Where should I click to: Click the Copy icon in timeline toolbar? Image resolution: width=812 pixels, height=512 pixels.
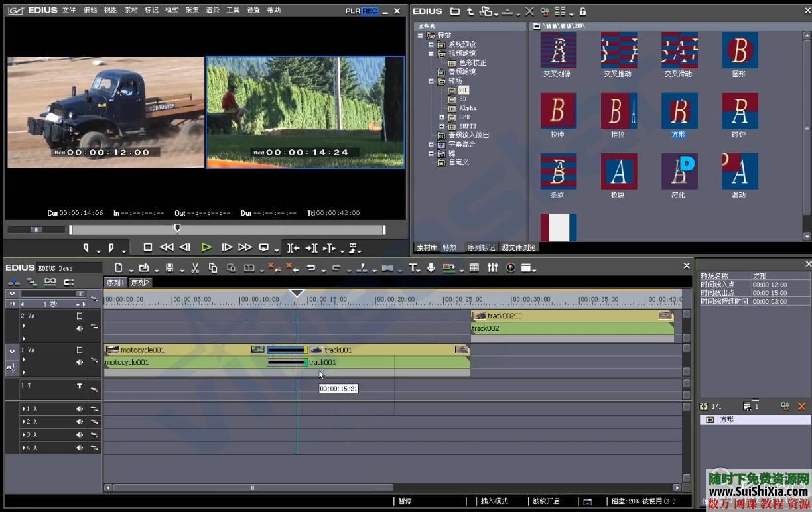pos(213,268)
